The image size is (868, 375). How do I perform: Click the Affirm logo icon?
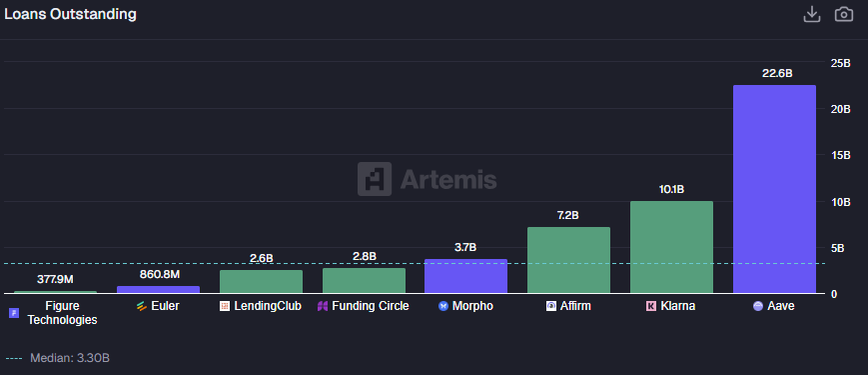[x=550, y=306]
